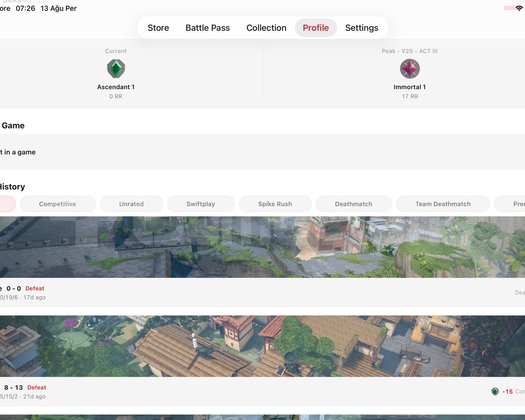Click the '13 Ağu Per' date text
The width and height of the screenshot is (525, 420).
(x=59, y=8)
